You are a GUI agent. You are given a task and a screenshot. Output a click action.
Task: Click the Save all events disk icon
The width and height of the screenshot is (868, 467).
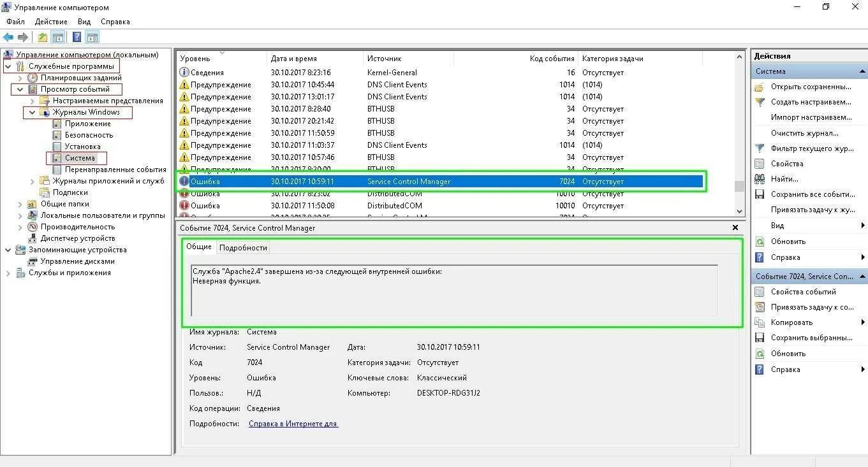(x=760, y=194)
